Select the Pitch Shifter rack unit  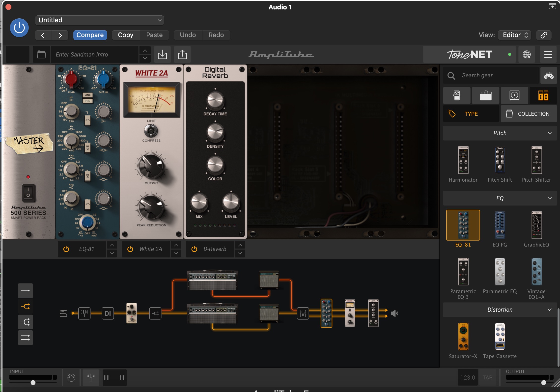536,160
